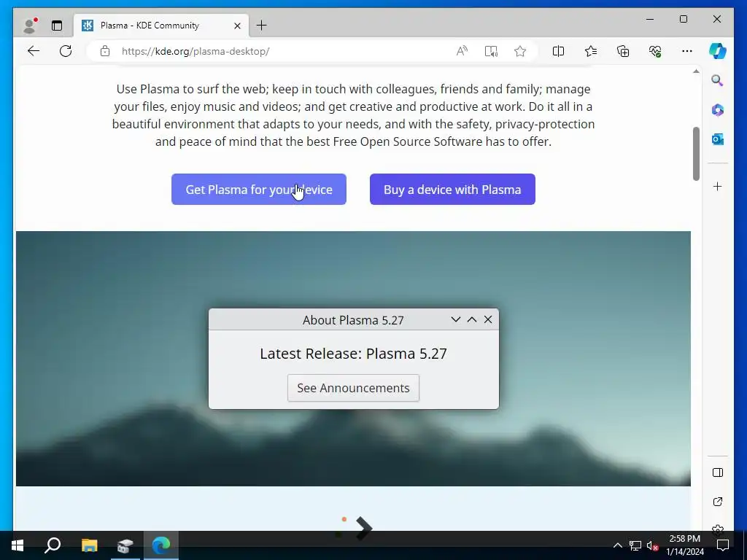View site information lock icon

pos(105,52)
